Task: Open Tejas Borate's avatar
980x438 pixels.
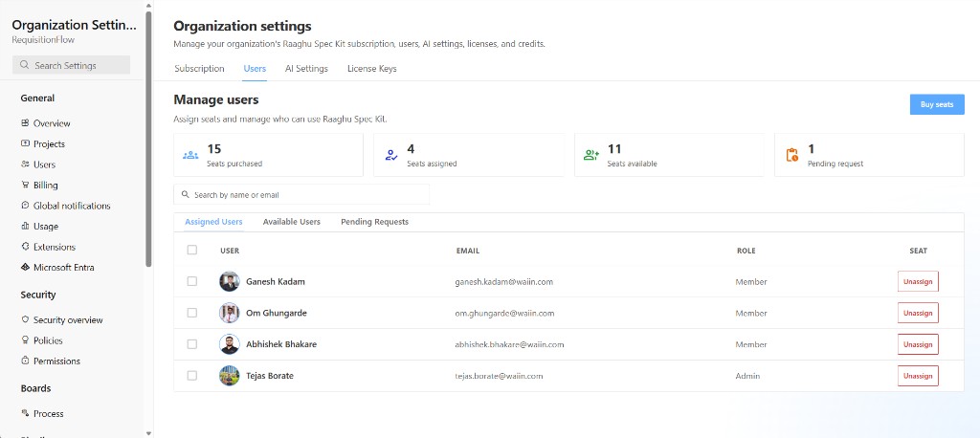Action: (230, 376)
